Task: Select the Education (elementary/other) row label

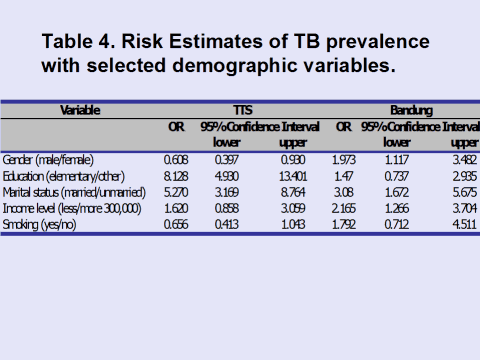Action: (x=64, y=176)
